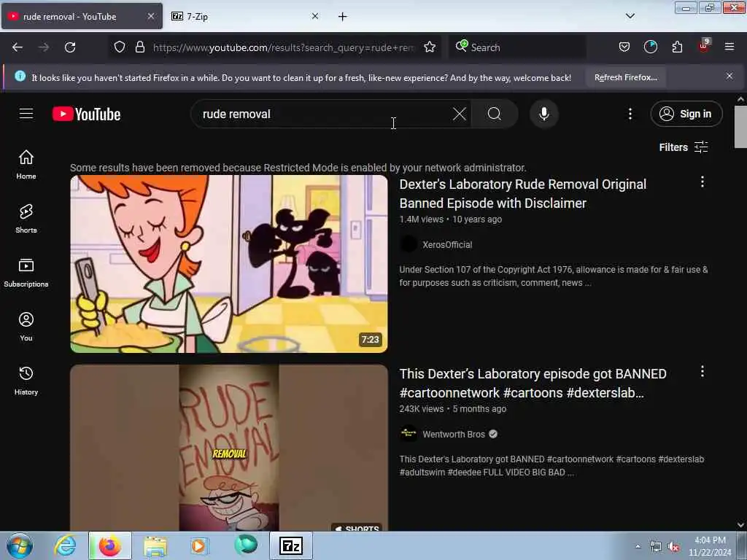This screenshot has height=560, width=747.
Task: Reload the current page
Action: [x=70, y=47]
